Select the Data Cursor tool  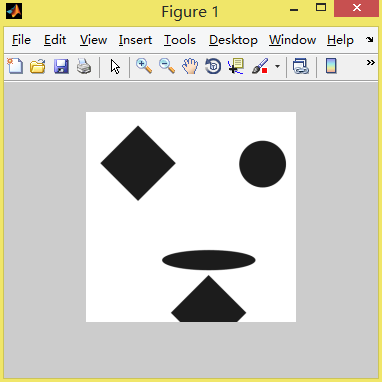point(236,66)
